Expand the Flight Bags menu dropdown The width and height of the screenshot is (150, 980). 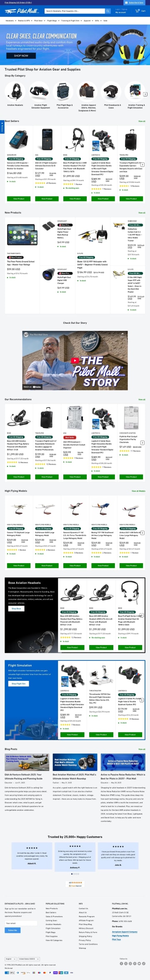pos(52,20)
